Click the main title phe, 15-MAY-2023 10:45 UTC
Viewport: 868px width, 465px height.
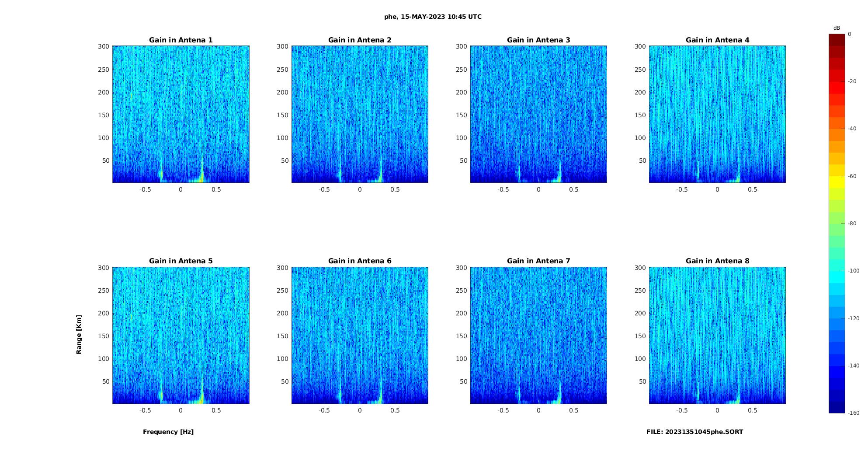click(433, 17)
